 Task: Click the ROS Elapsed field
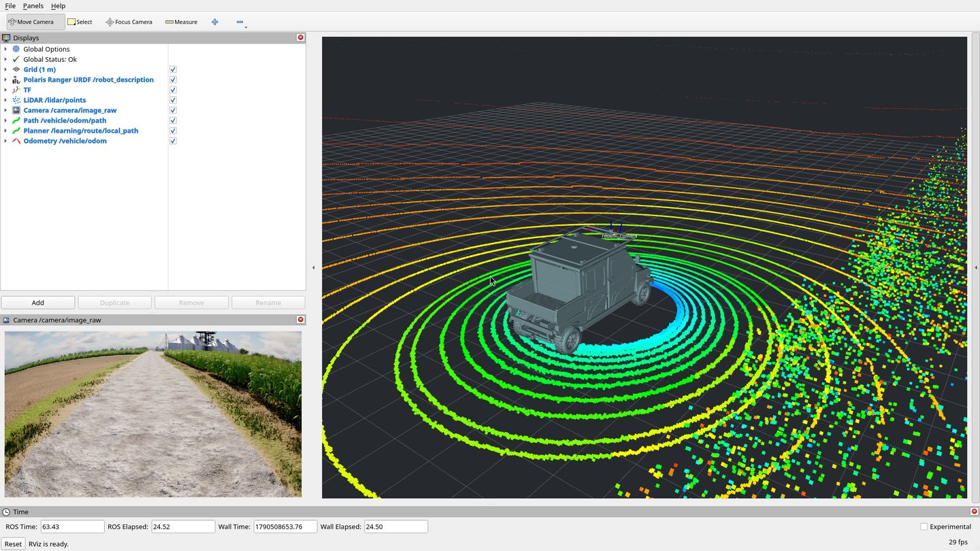[x=183, y=527]
